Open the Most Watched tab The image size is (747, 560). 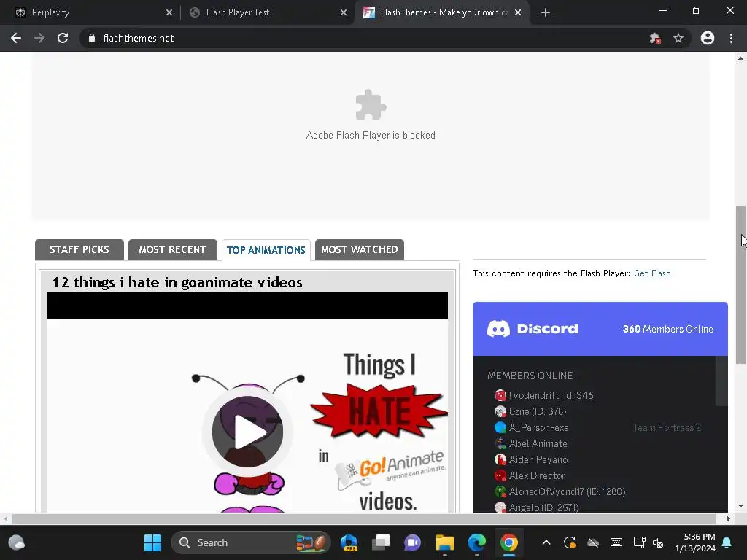[359, 249]
